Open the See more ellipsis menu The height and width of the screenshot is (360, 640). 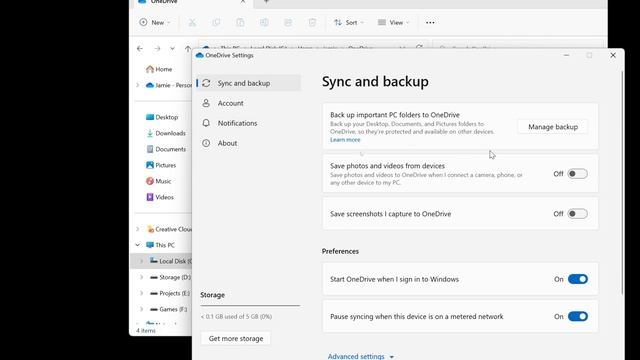click(430, 22)
